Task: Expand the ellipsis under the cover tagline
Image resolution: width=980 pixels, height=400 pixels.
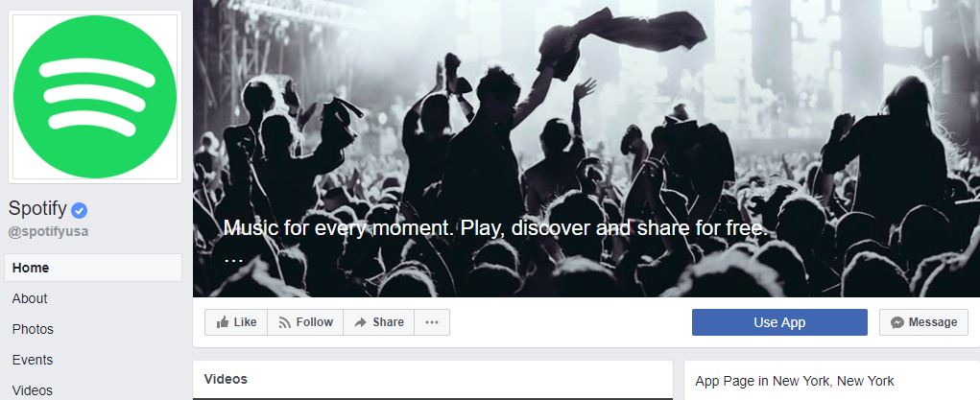Action: tap(233, 257)
